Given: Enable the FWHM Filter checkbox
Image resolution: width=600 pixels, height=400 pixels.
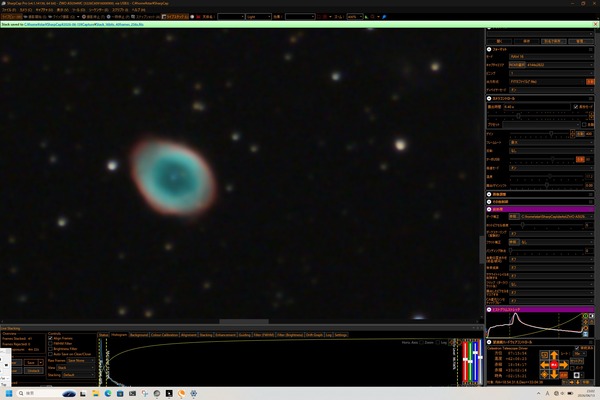Looking at the screenshot, I should coord(51,344).
